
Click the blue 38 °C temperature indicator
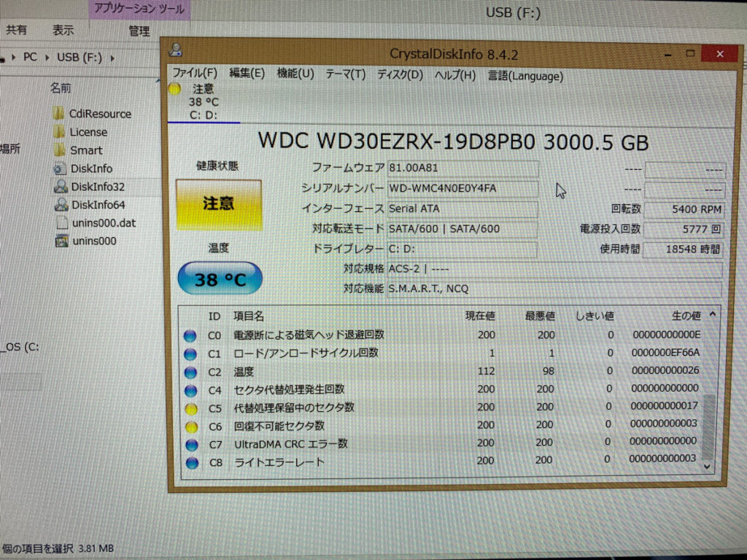point(220,279)
